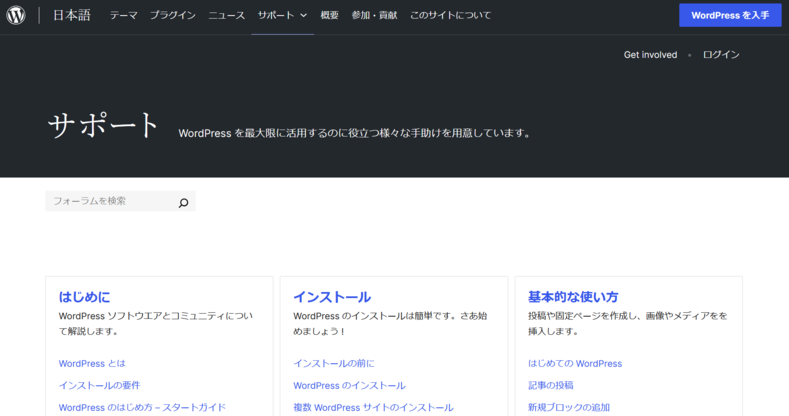Click the サポート page title

[x=103, y=125]
